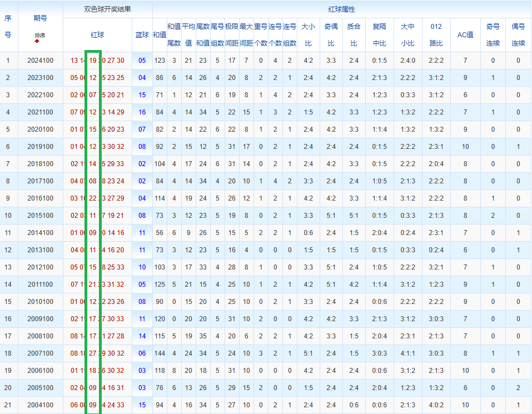
Task: Click blue ball 06 in row 2007100
Action: tap(142, 353)
